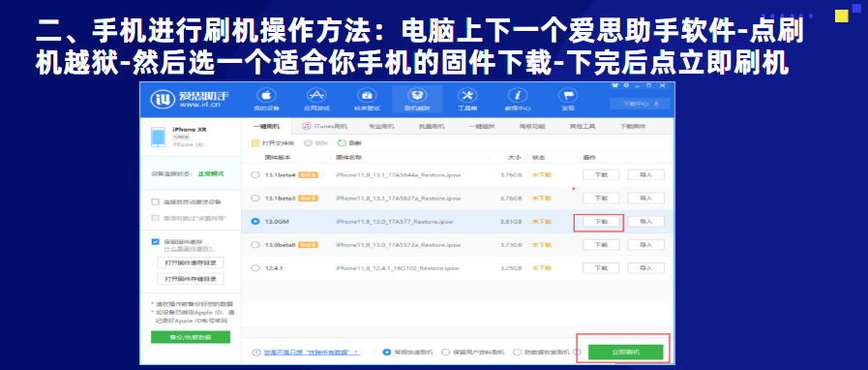Click 打开固件缓存目录 button
This screenshot has width=868, height=370.
pyautogui.click(x=191, y=262)
